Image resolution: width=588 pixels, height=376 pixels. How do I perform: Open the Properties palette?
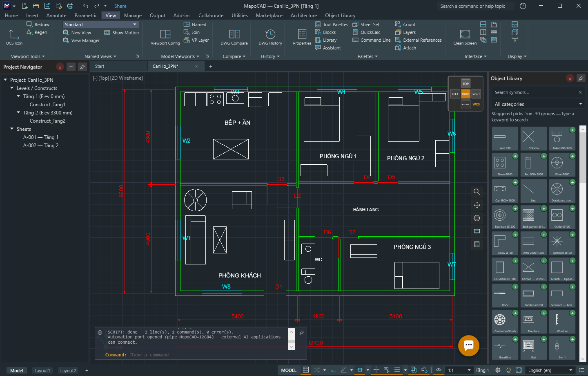pyautogui.click(x=302, y=37)
